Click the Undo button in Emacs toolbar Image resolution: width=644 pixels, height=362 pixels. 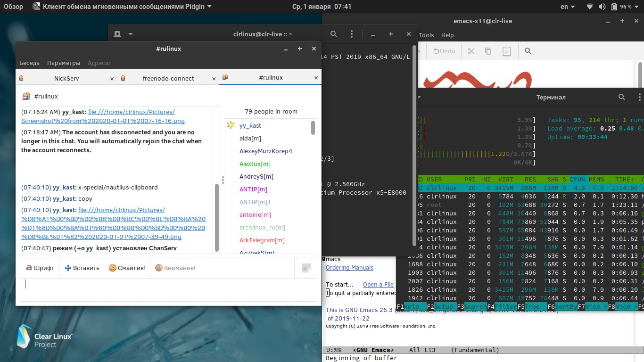445,51
